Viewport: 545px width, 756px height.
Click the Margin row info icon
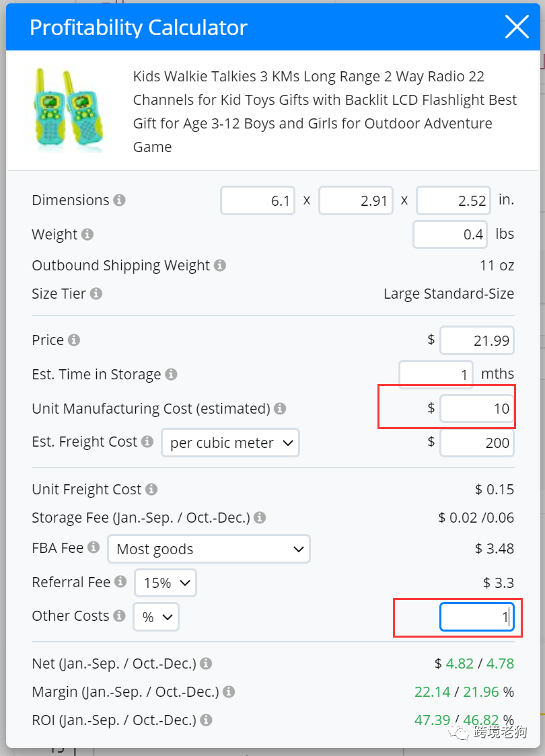(x=229, y=692)
